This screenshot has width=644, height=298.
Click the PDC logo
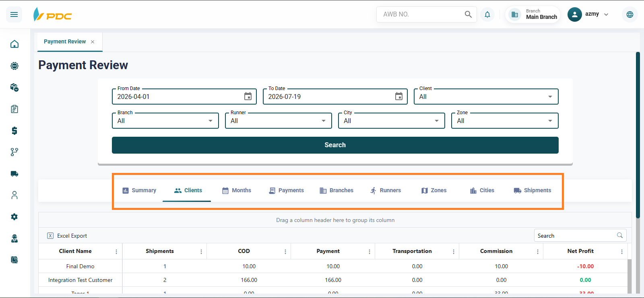coord(53,14)
